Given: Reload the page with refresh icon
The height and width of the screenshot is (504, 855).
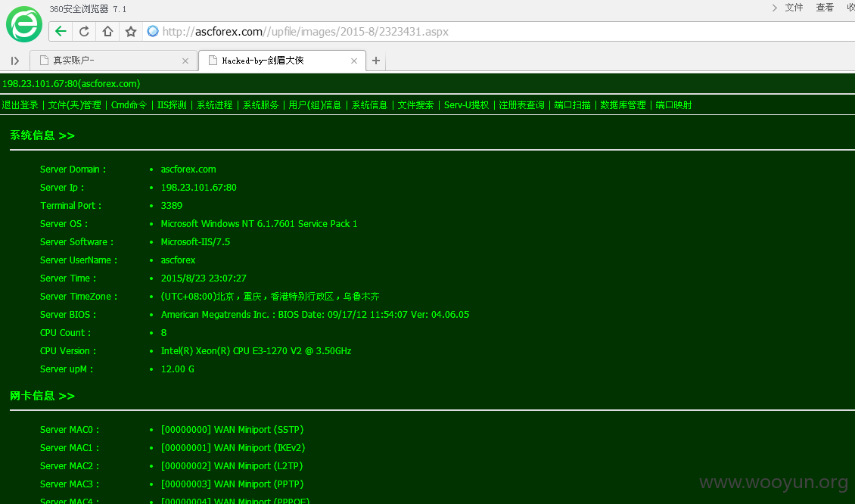Looking at the screenshot, I should tap(84, 32).
